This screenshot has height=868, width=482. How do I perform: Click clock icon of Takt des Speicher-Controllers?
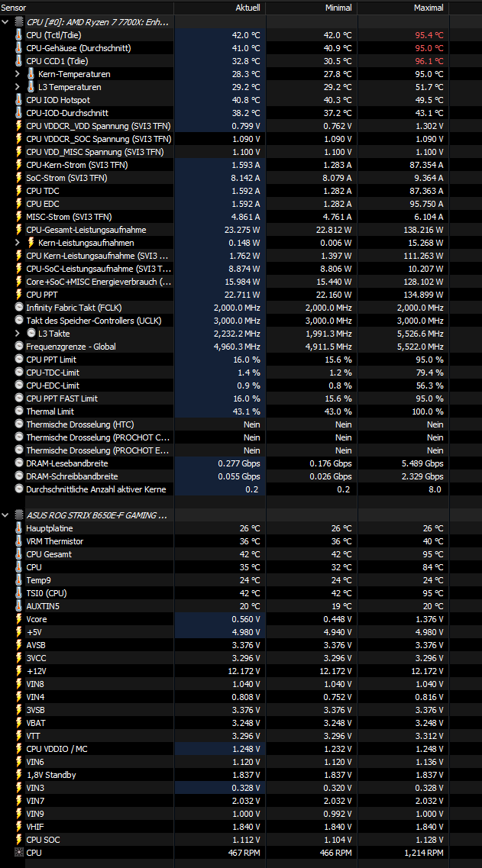[19, 321]
